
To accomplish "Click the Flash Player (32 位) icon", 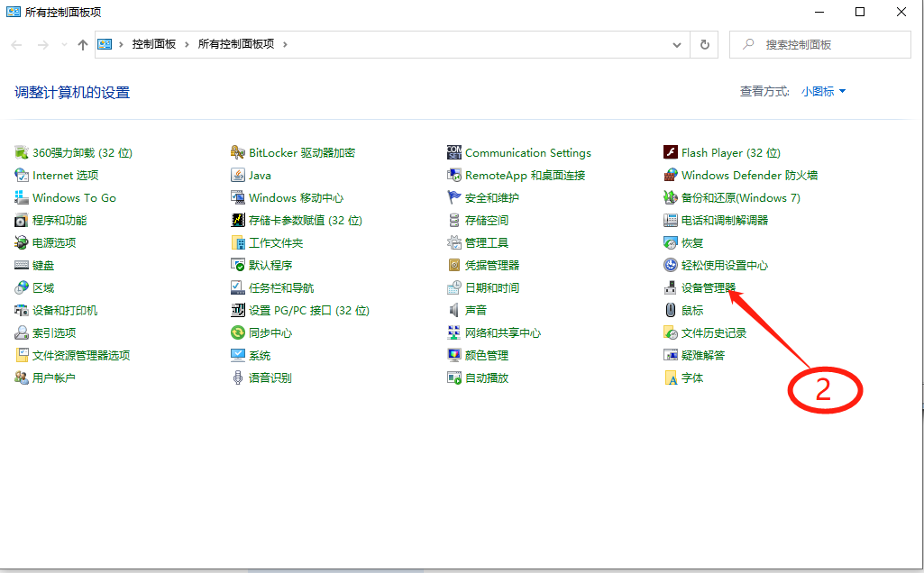I will coord(670,153).
